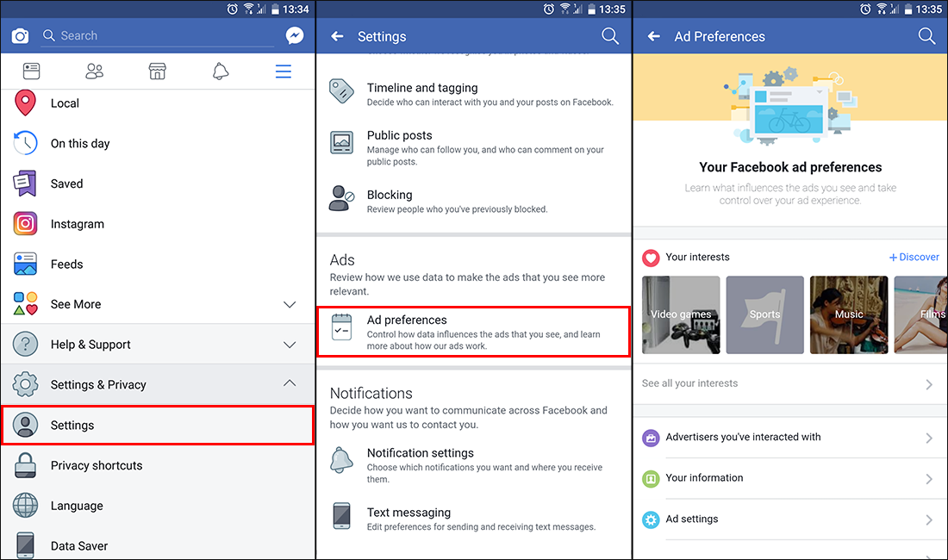Open the Saved menu entry
Image resolution: width=948 pixels, height=560 pixels.
click(158, 184)
